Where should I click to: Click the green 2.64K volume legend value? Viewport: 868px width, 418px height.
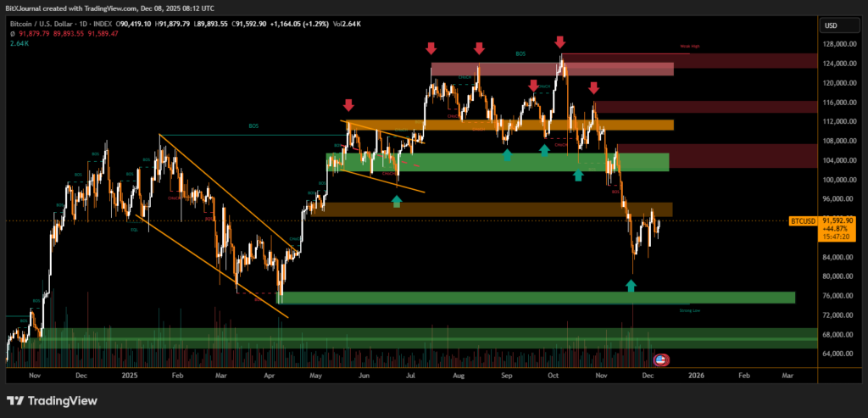[18, 42]
